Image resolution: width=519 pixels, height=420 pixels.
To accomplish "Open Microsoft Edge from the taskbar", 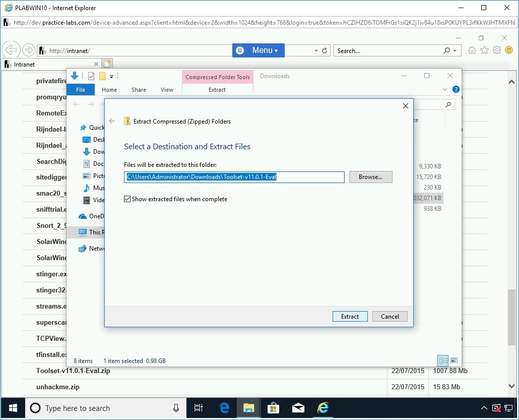I will (224, 408).
